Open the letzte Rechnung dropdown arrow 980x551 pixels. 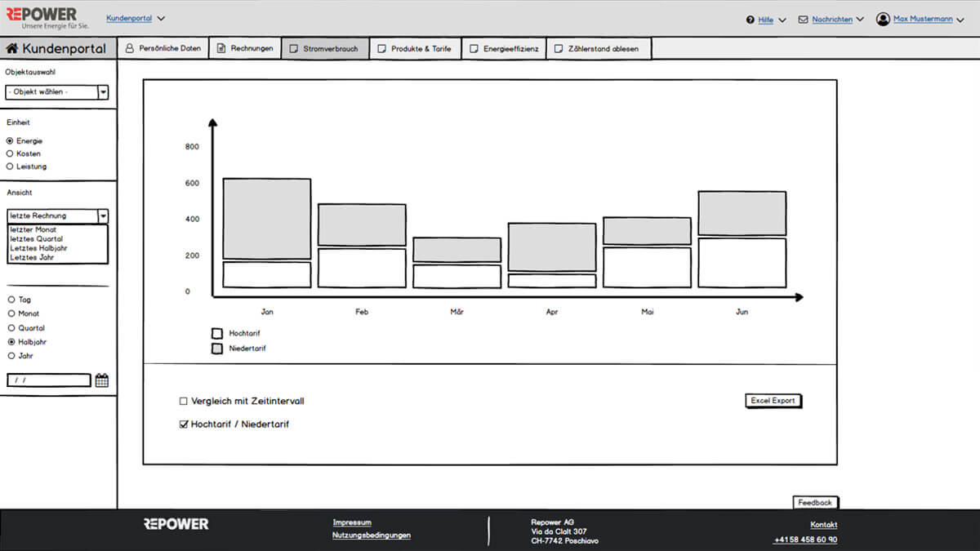click(103, 216)
